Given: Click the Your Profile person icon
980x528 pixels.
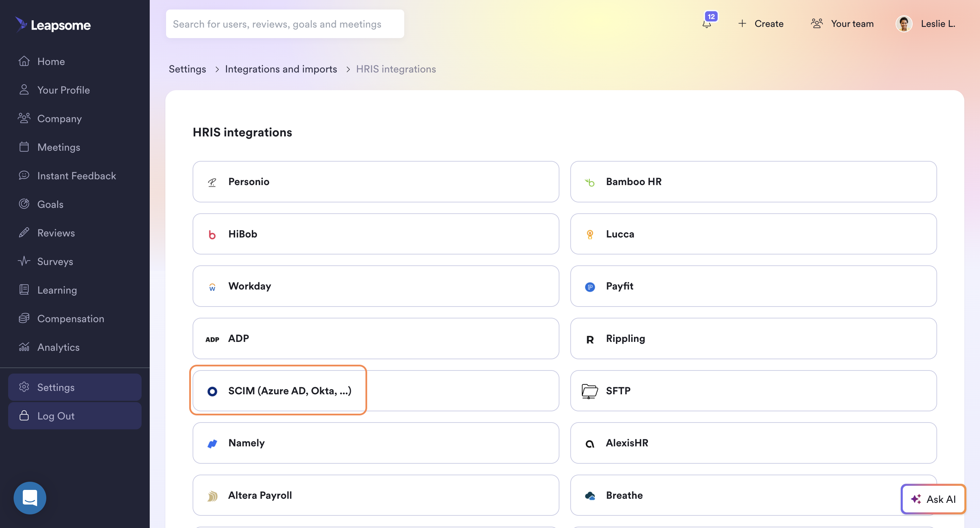Looking at the screenshot, I should point(24,90).
